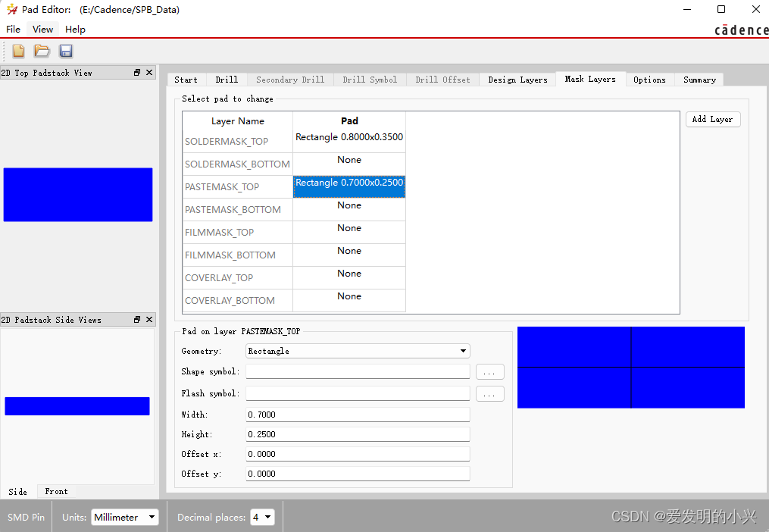Viewport: 769px width, 532px height.
Task: Open the View menu
Action: [x=42, y=30]
